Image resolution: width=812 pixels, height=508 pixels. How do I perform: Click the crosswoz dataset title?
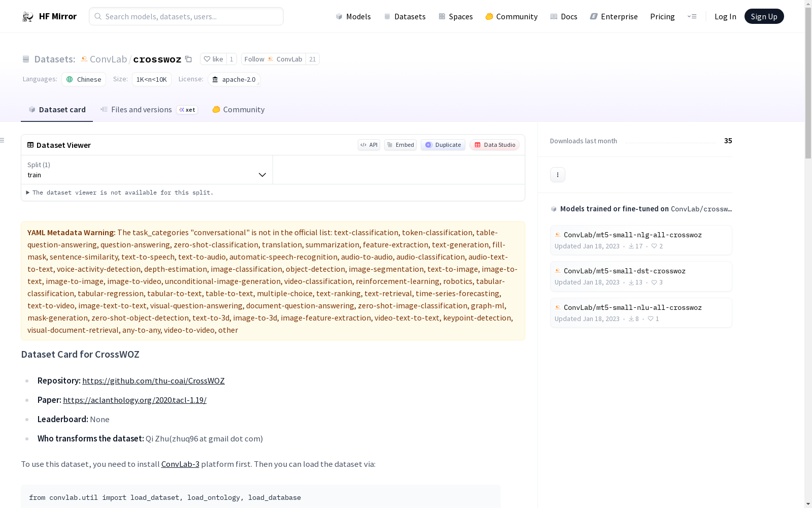[x=157, y=59]
